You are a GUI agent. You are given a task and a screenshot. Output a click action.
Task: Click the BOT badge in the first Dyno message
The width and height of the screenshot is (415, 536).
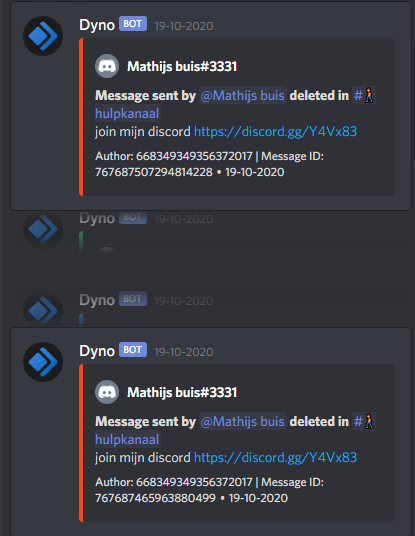coord(133,24)
